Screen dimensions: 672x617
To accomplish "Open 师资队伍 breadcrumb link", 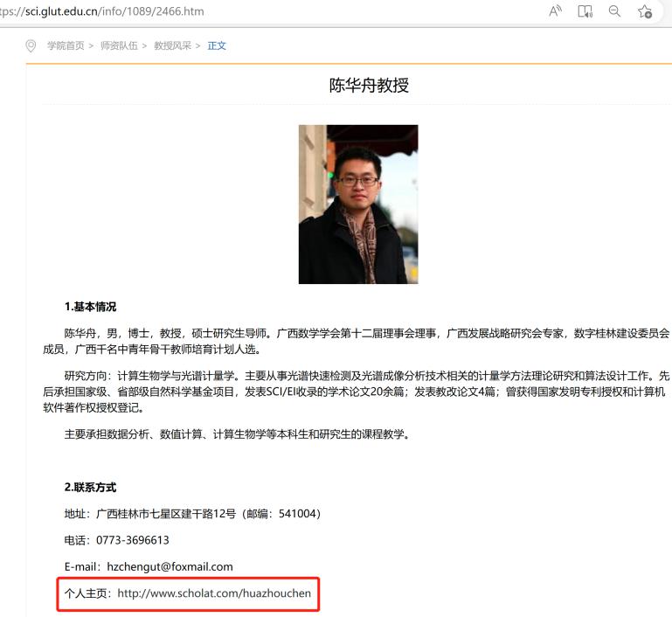I will (119, 45).
